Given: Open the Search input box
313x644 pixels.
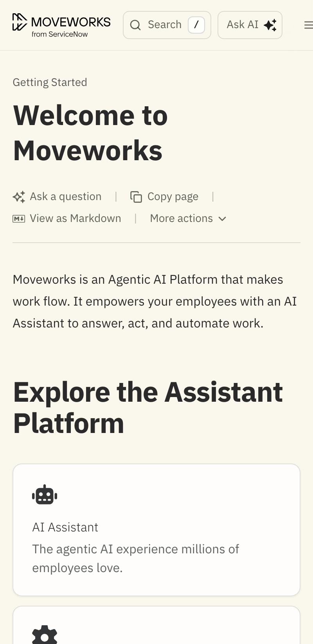Looking at the screenshot, I should click(x=167, y=25).
